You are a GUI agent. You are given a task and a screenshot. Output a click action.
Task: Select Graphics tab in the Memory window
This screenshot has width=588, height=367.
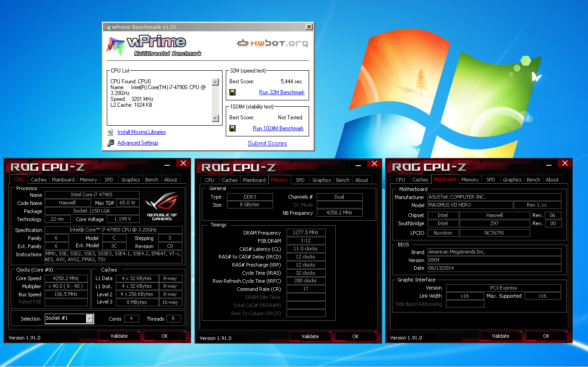point(322,180)
